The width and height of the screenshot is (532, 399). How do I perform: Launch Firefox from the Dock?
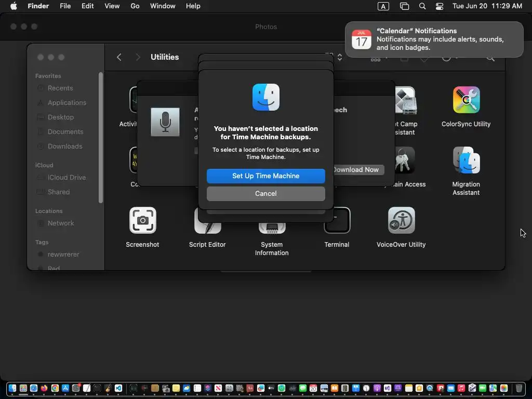coord(44,388)
